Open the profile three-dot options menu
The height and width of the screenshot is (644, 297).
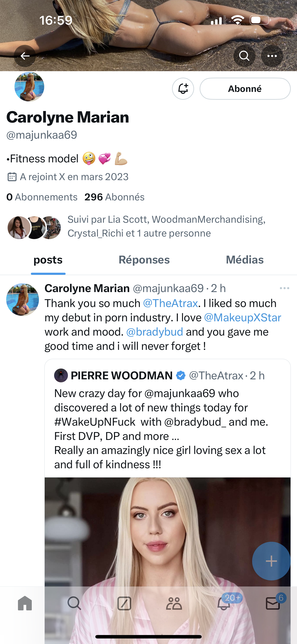coord(272,56)
